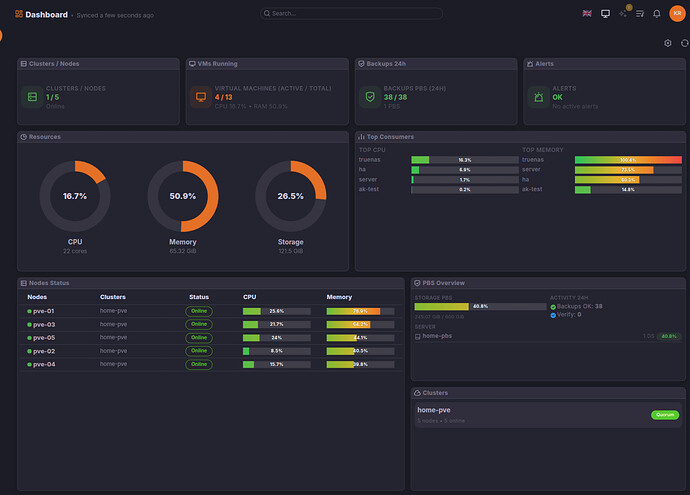Viewport: 690px width, 495px height.
Task: Click the Dashboard grid logo icon
Action: coord(19,15)
